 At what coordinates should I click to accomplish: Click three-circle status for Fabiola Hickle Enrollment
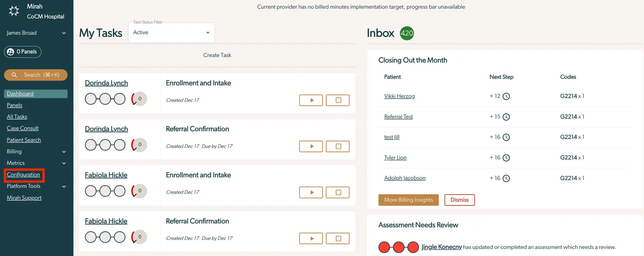coord(105,191)
